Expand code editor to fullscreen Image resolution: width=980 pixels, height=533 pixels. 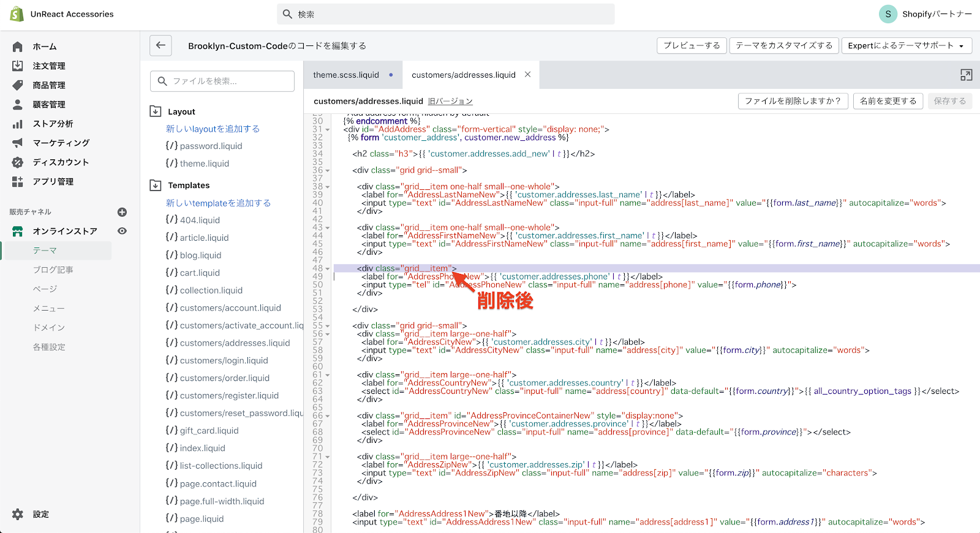(x=966, y=75)
